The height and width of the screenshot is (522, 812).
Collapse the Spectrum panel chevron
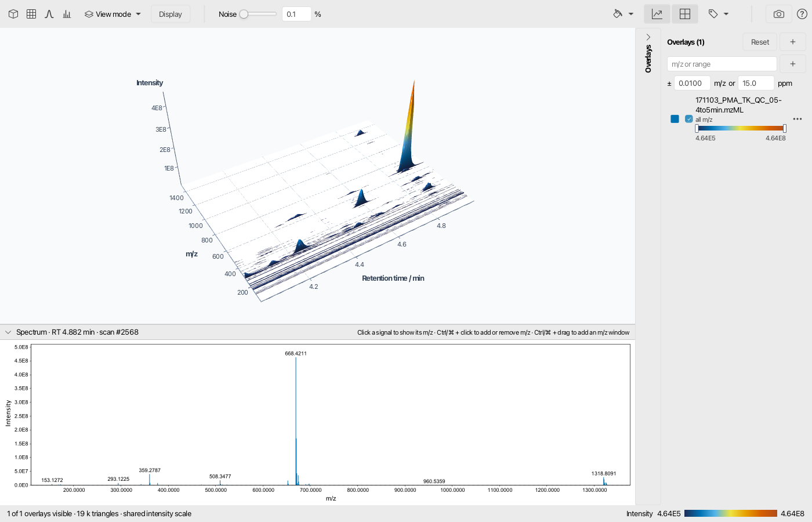8,332
